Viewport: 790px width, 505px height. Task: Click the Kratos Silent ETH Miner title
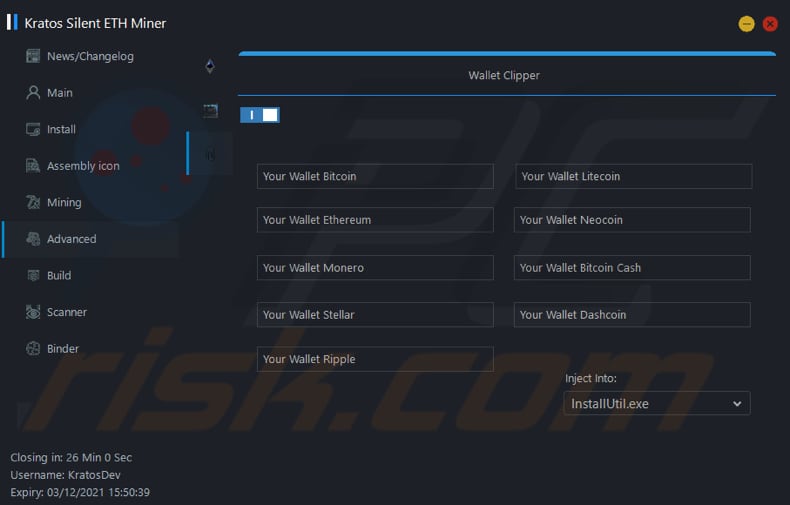[x=95, y=23]
